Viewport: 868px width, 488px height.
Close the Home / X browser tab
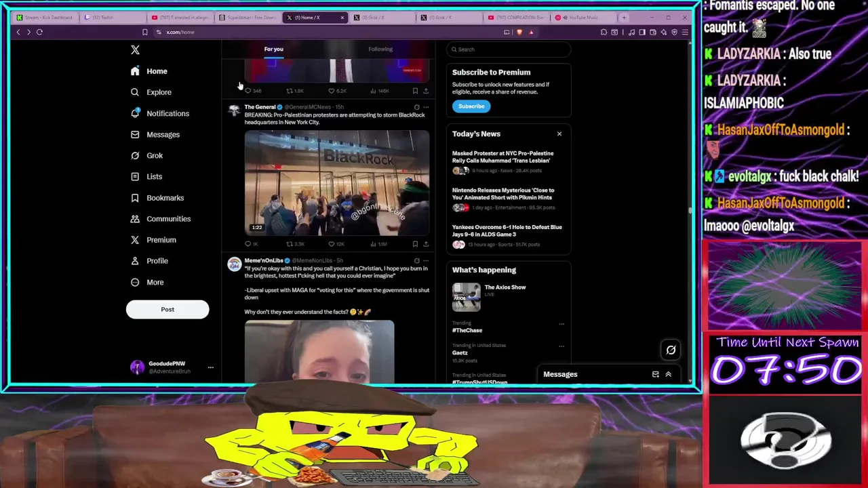tap(342, 18)
